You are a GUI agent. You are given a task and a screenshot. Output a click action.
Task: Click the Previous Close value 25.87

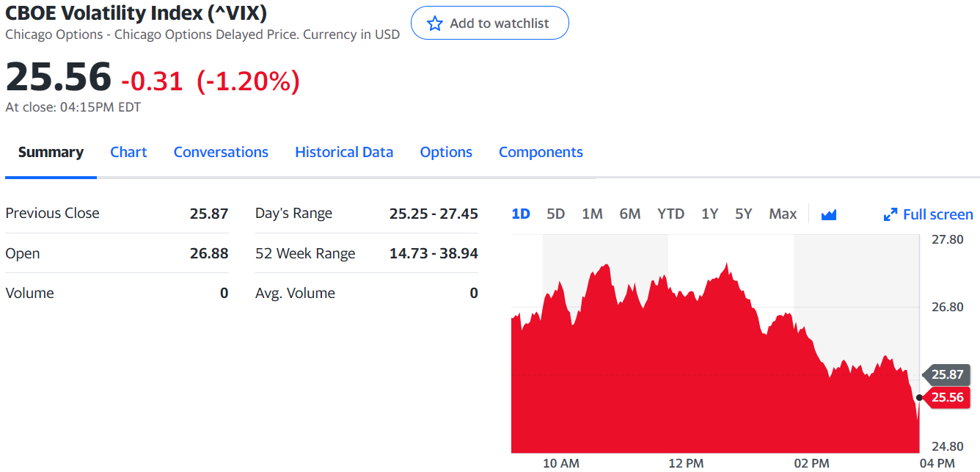pyautogui.click(x=209, y=214)
